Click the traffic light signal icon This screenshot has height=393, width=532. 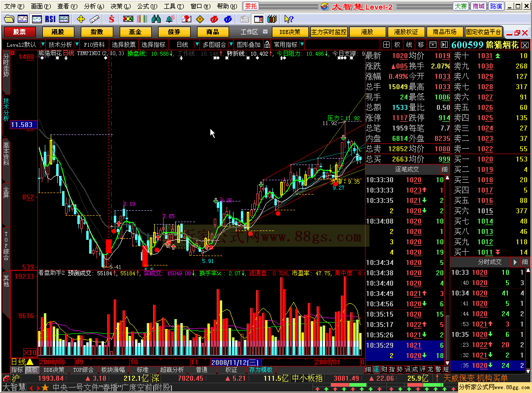point(128,19)
